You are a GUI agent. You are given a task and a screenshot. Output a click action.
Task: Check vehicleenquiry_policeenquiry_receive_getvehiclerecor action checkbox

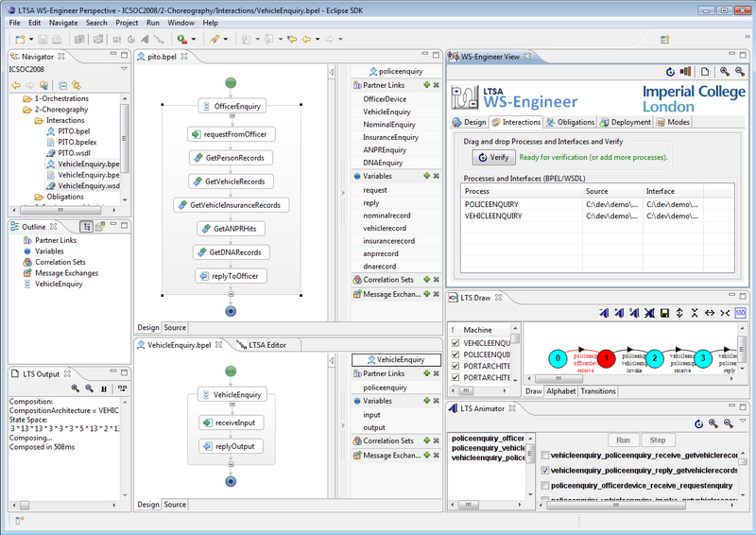[545, 455]
